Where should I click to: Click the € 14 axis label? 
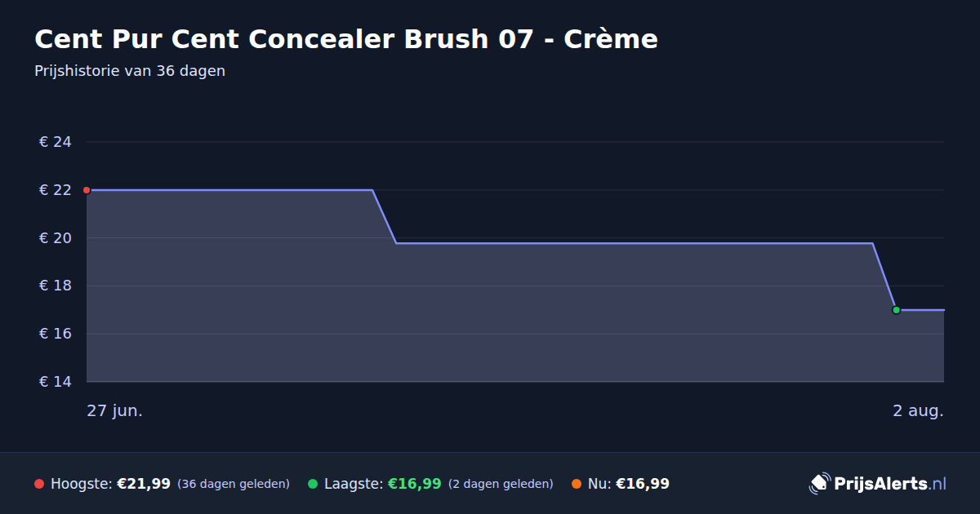coord(56,382)
